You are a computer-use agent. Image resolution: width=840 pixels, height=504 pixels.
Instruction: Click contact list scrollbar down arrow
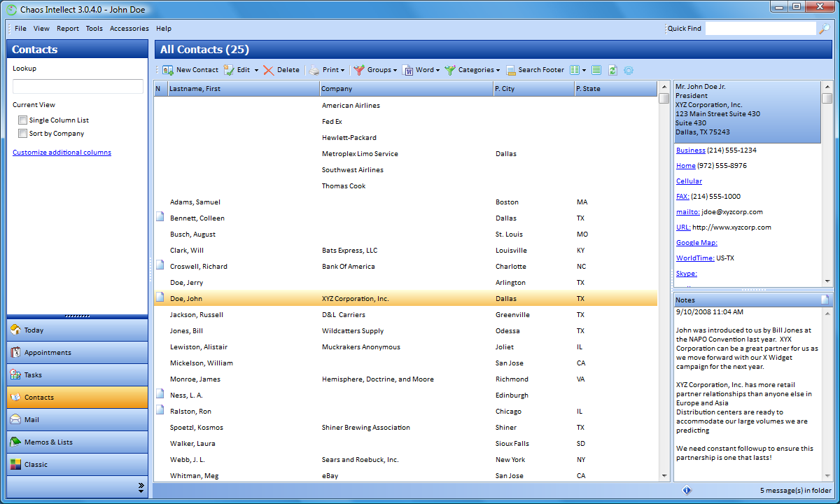[x=664, y=476]
